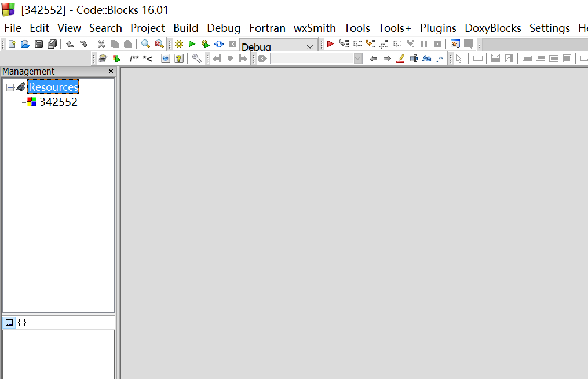This screenshot has width=588, height=379.
Task: Click the Paste icon
Action: pyautogui.click(x=128, y=44)
